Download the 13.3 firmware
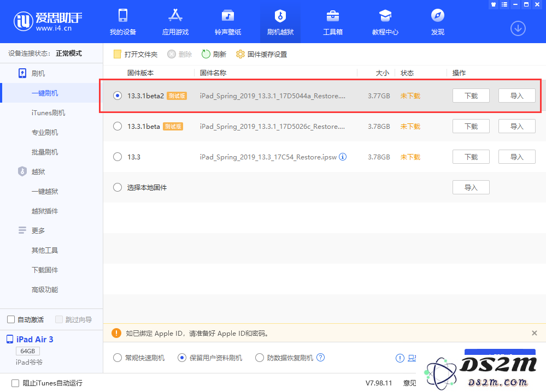 (471, 157)
